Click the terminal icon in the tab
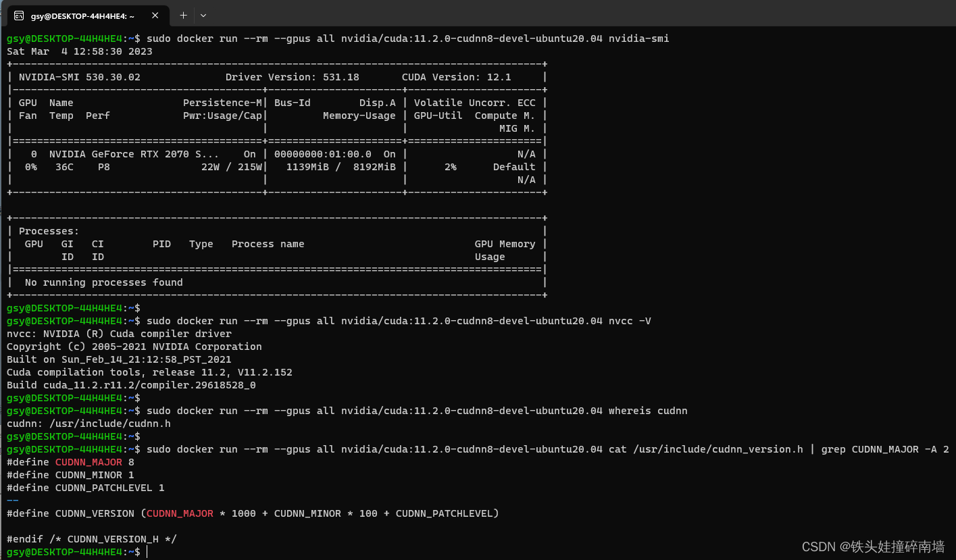Image resolution: width=956 pixels, height=560 pixels. click(x=18, y=15)
